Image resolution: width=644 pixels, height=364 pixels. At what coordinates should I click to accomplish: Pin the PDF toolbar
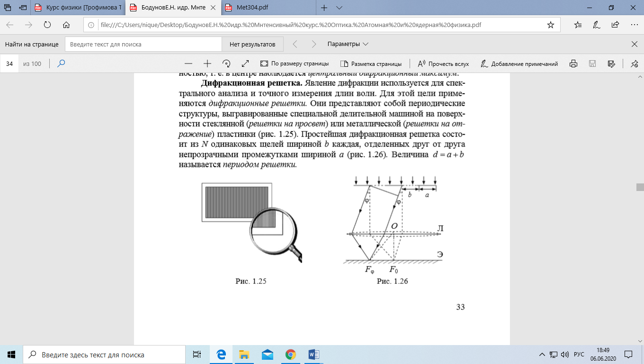coord(635,64)
